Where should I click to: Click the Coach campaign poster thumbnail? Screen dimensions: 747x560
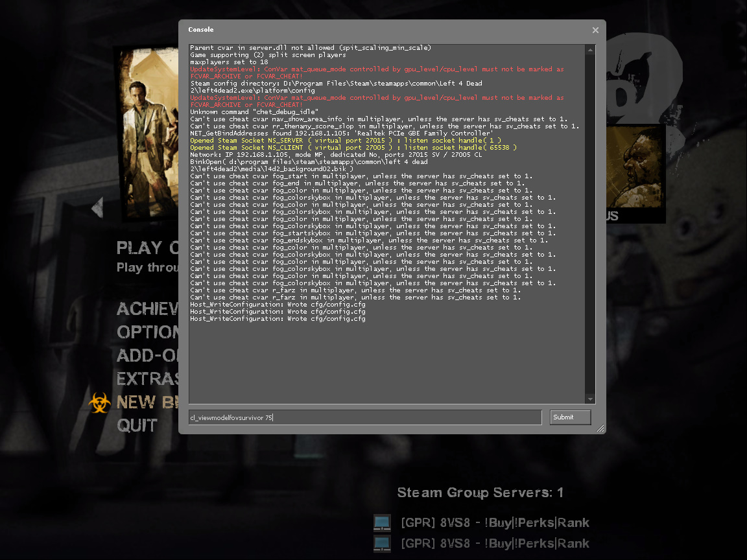pyautogui.click(x=635, y=167)
